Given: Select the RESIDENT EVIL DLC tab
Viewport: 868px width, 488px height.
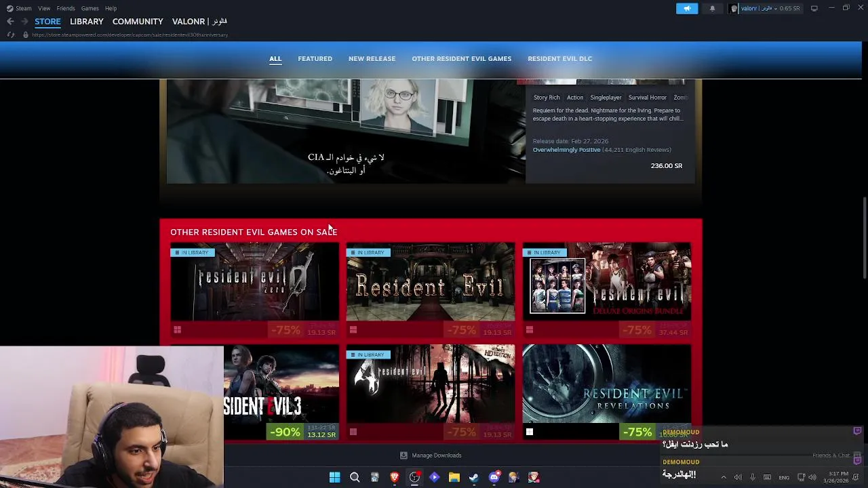Looking at the screenshot, I should pyautogui.click(x=560, y=59).
